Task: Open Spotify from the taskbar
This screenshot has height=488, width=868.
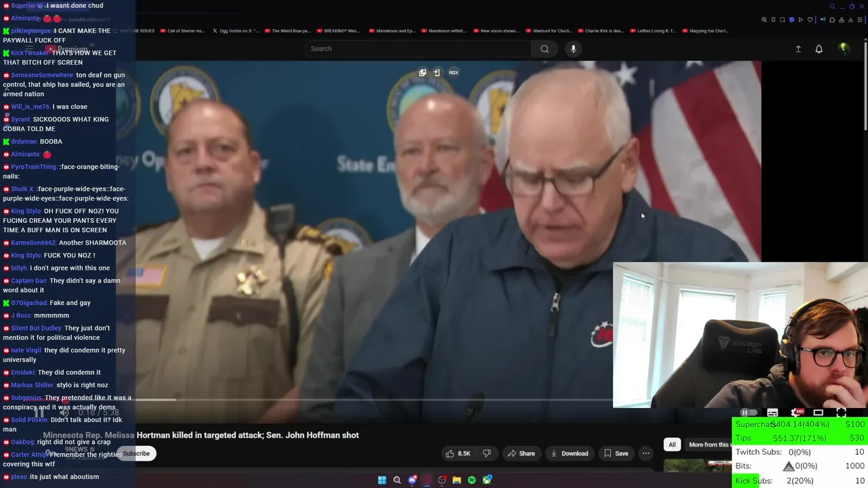Action: coord(472,480)
